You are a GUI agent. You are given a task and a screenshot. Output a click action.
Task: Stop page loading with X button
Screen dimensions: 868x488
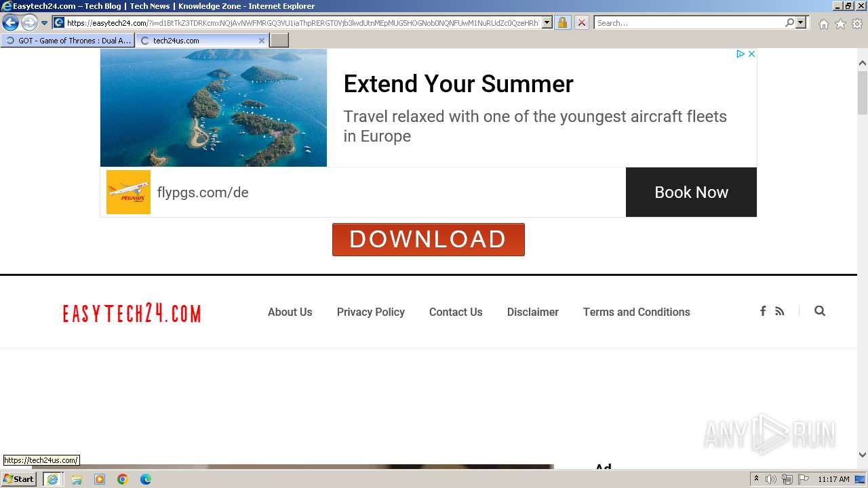[x=582, y=23]
